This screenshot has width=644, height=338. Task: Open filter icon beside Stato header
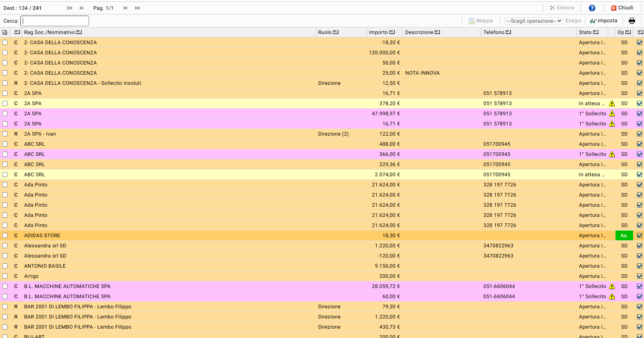pyautogui.click(x=596, y=32)
